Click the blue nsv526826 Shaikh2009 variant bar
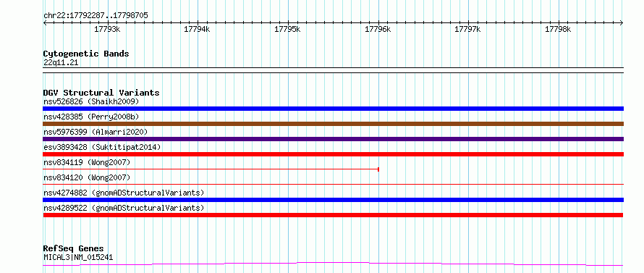 tap(333, 109)
